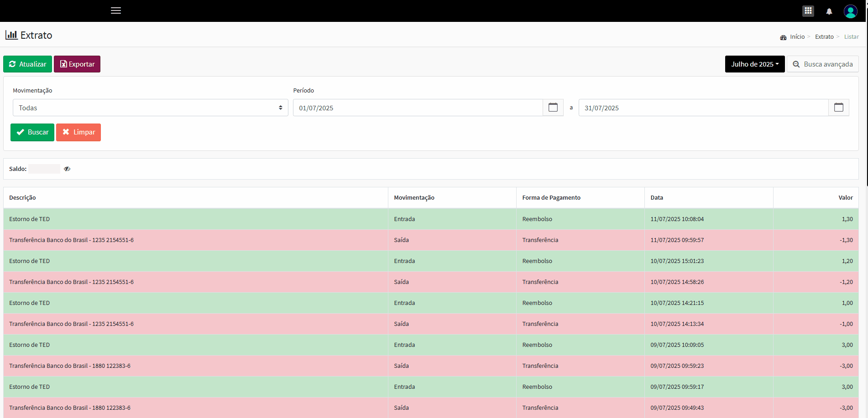Click the Atualizar refresh button
The height and width of the screenshot is (418, 868).
point(27,64)
